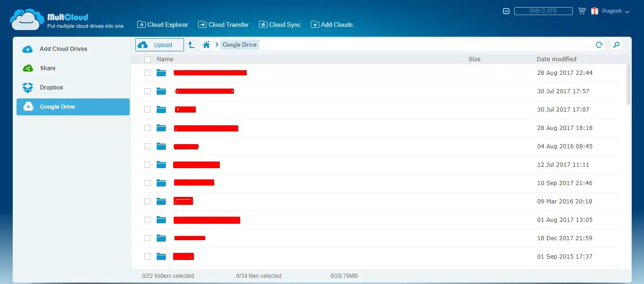Click folder icon in 01 Sep 2015 17:37 row

[x=161, y=257]
